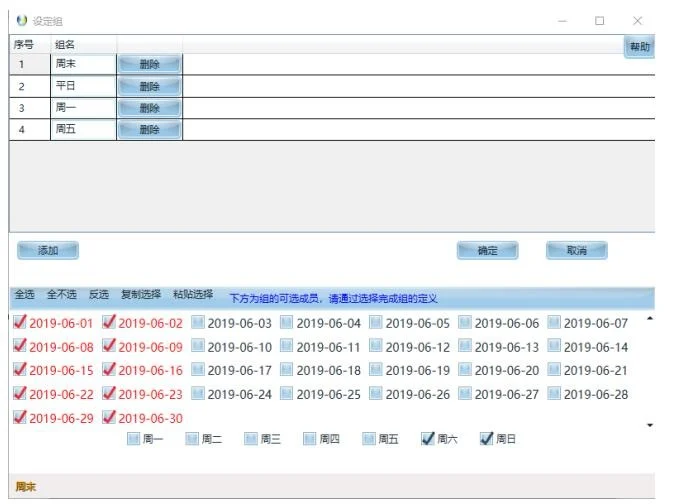This screenshot has height=504, width=699.
Task: Click 添加 to add a group
Action: tap(48, 251)
